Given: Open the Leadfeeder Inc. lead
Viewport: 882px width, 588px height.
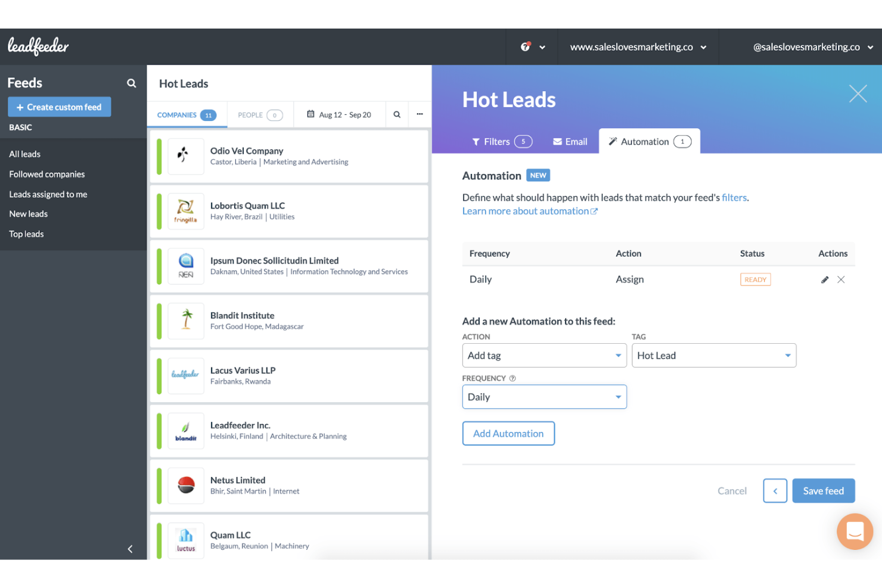Looking at the screenshot, I should coord(289,431).
